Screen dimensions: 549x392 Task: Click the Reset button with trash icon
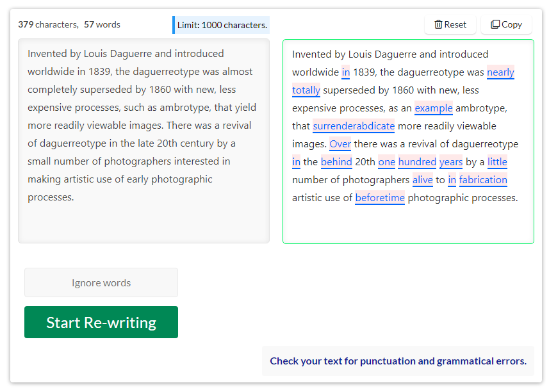pyautogui.click(x=450, y=24)
